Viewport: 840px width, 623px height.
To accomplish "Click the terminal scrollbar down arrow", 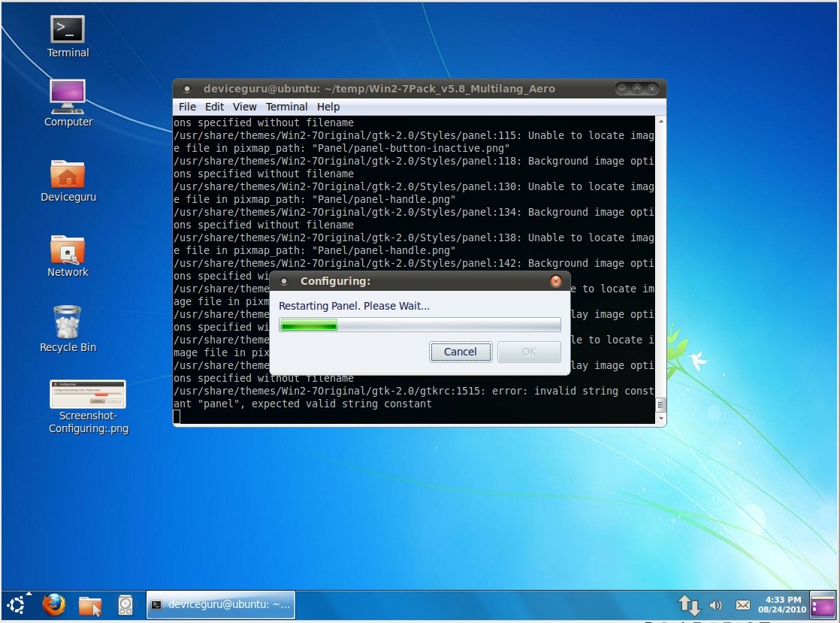I will click(661, 419).
